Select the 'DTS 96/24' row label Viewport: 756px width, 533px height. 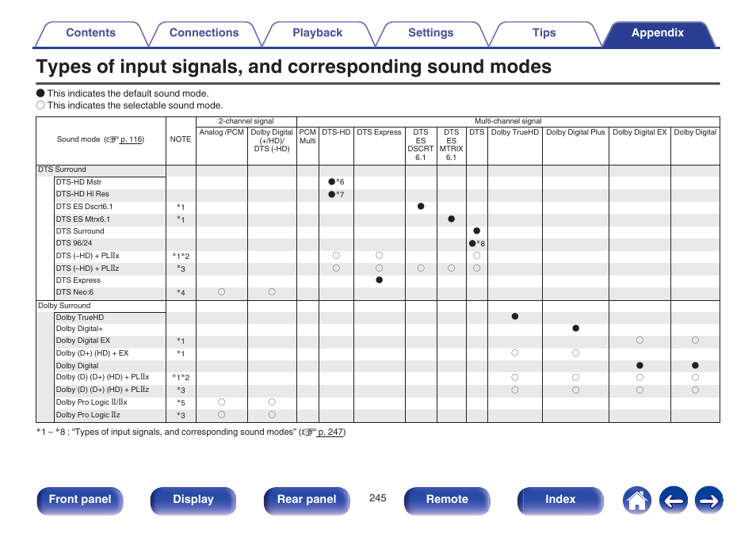[x=74, y=243]
